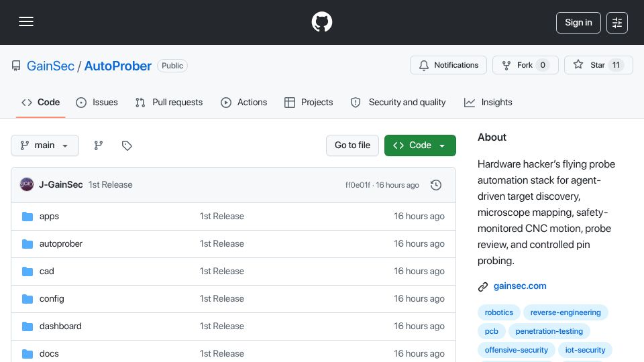The width and height of the screenshot is (644, 362).
Task: Select the robotics topic tag
Action: [x=499, y=312]
